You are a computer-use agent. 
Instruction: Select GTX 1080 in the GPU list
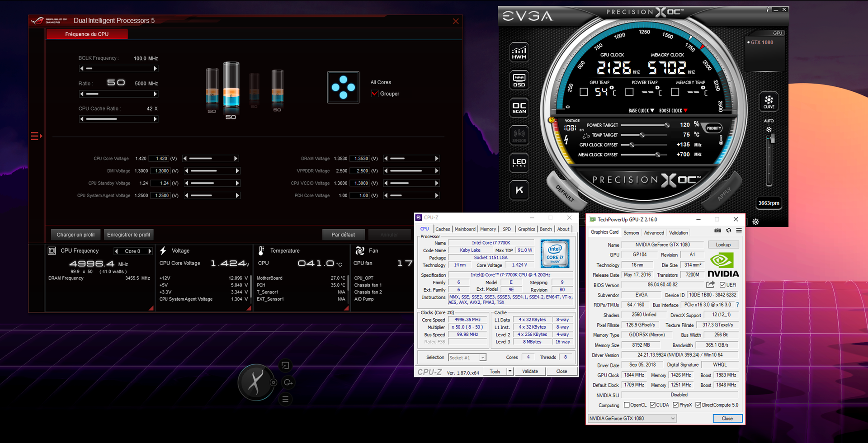pyautogui.click(x=762, y=42)
